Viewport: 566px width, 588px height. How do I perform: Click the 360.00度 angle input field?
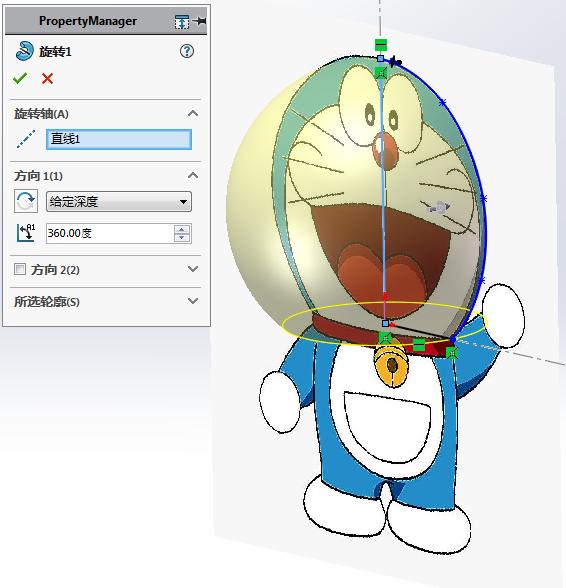pyautogui.click(x=110, y=233)
